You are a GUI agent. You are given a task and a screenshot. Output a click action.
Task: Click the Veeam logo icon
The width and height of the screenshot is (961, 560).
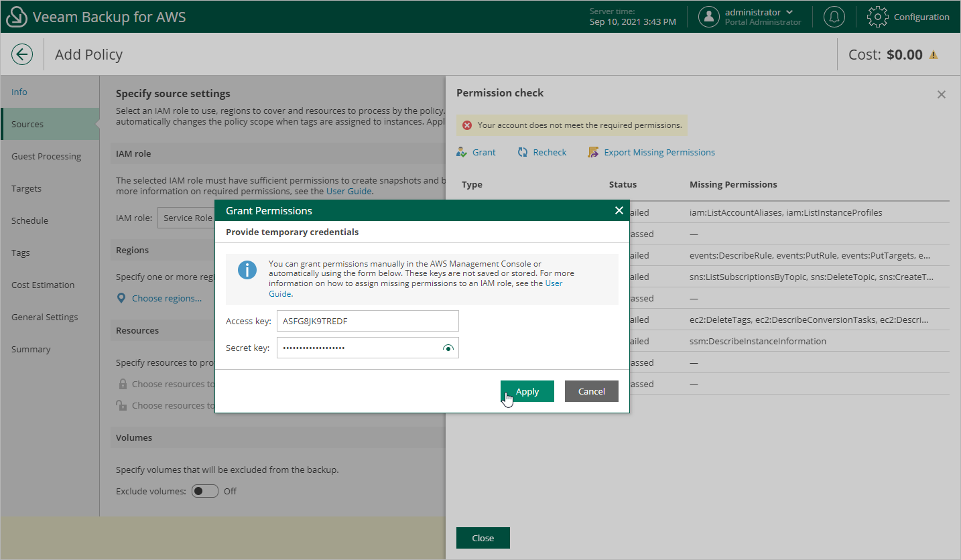[16, 17]
